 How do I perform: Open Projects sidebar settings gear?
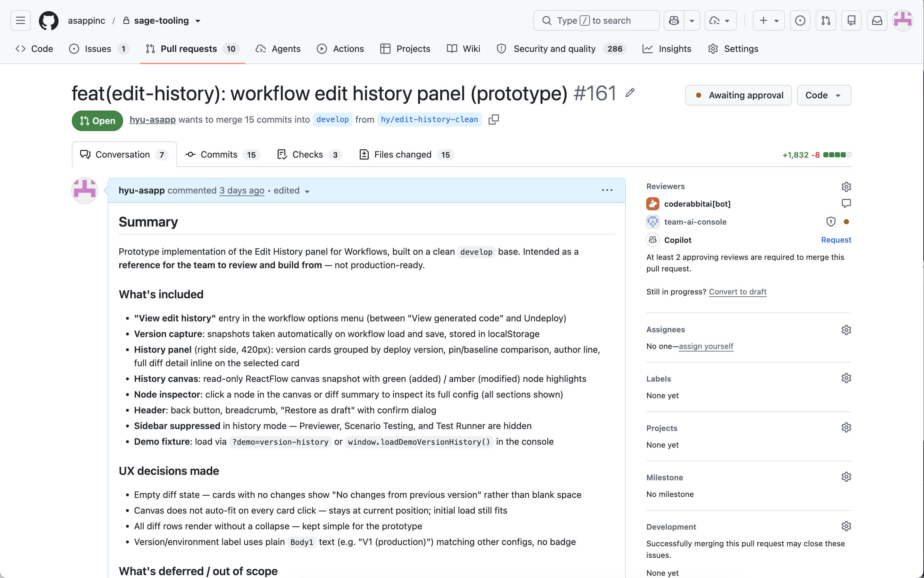846,427
